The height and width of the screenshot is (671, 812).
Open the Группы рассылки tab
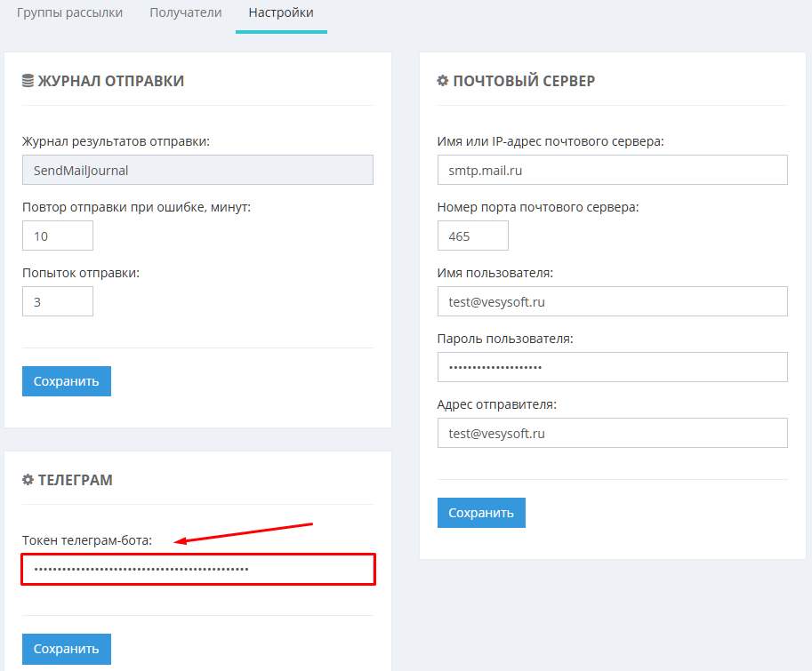click(69, 13)
